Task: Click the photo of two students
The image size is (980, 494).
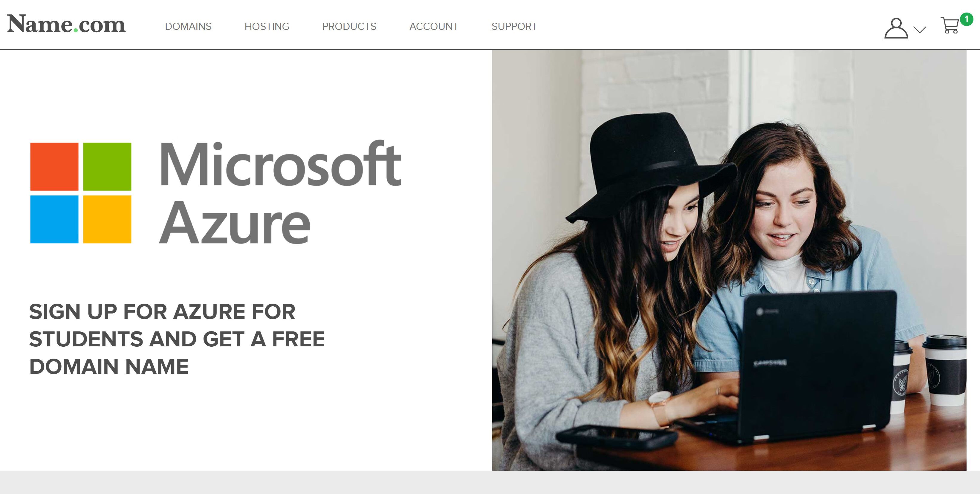Action: coord(729,260)
